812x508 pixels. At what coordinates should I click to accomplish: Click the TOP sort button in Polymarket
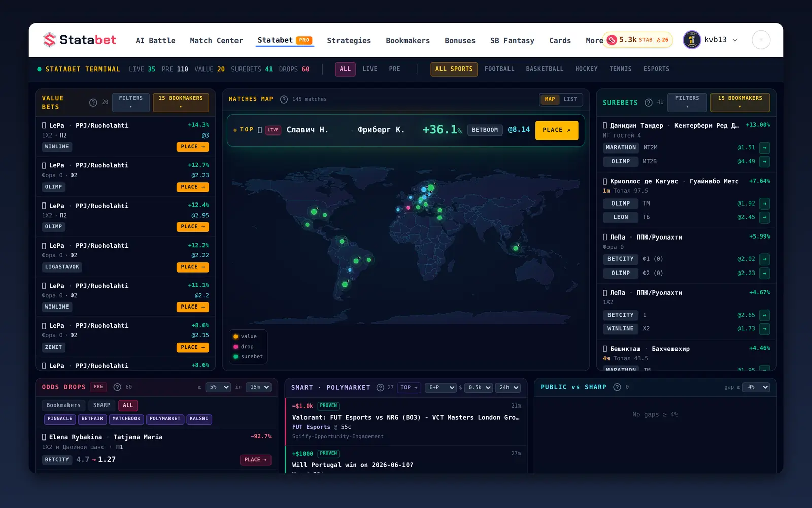point(409,387)
